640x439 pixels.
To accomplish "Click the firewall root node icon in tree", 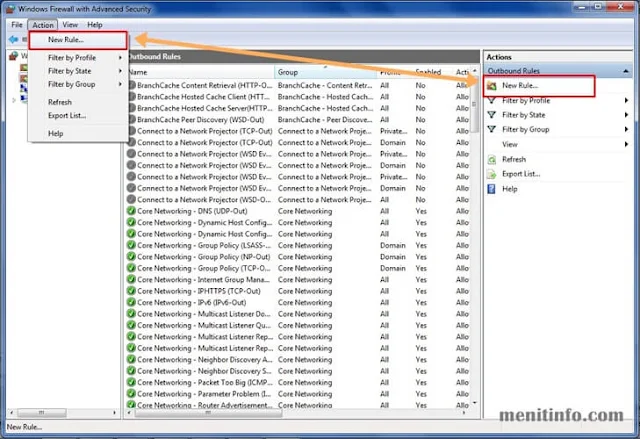I will pyautogui.click(x=14, y=55).
